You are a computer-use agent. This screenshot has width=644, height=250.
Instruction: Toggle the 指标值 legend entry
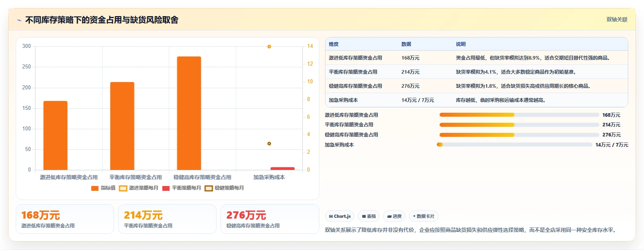click(103, 188)
